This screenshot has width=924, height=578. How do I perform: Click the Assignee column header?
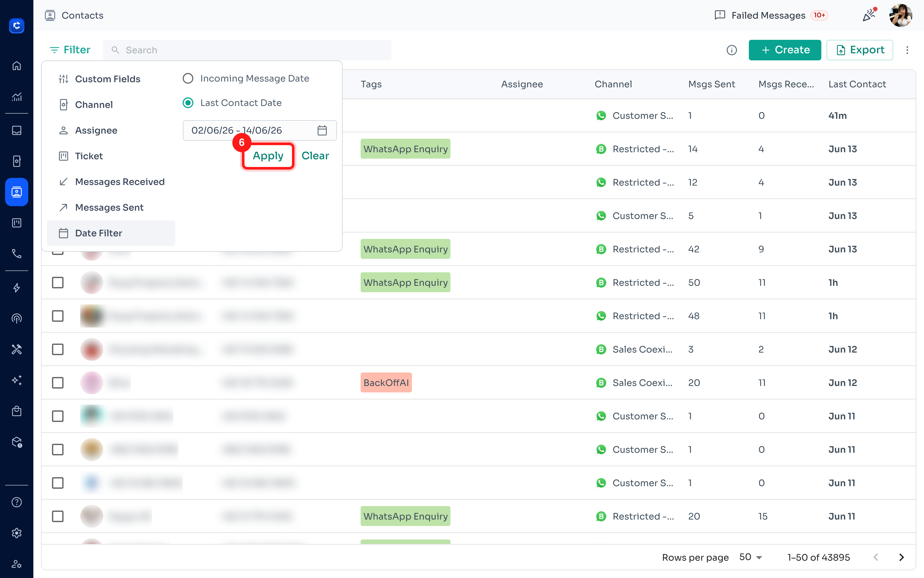[522, 84]
